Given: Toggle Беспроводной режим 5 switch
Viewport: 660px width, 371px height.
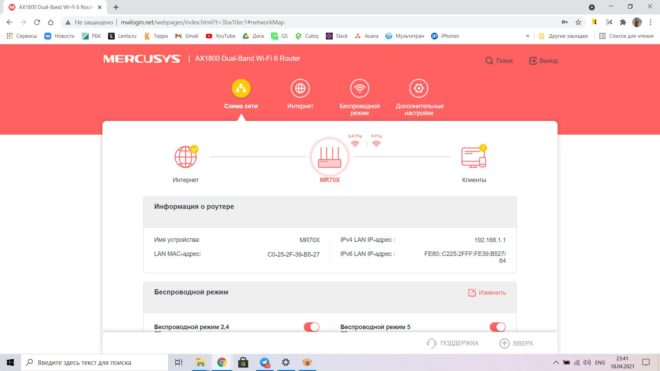Looking at the screenshot, I should 498,327.
